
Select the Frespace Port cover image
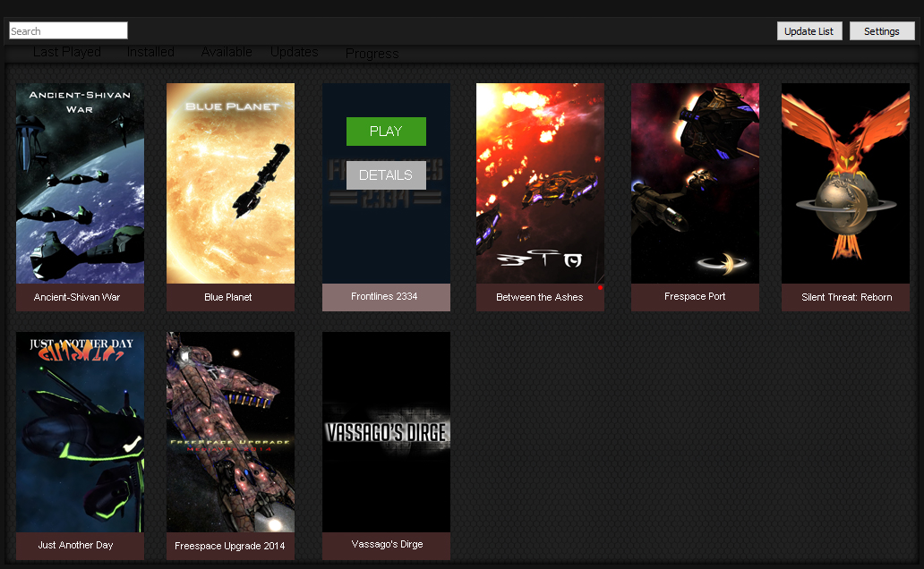point(695,183)
